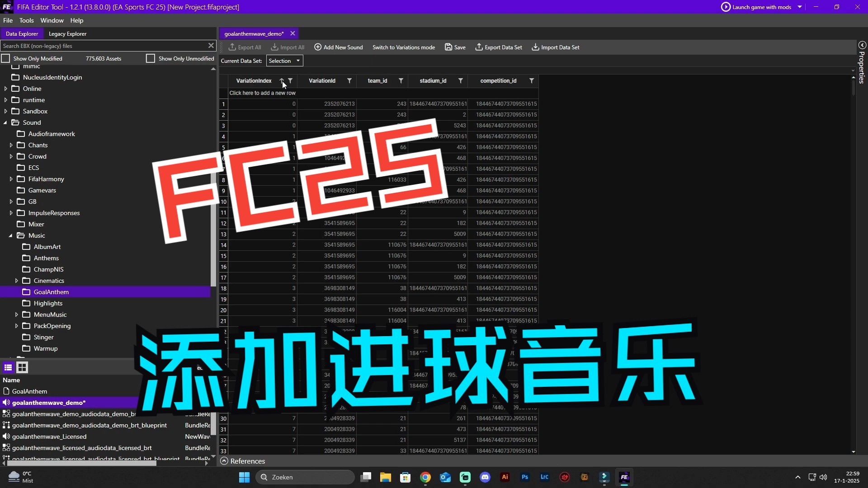Toggle Show Only Modified checkbox
This screenshot has width=868, height=488.
6,58
